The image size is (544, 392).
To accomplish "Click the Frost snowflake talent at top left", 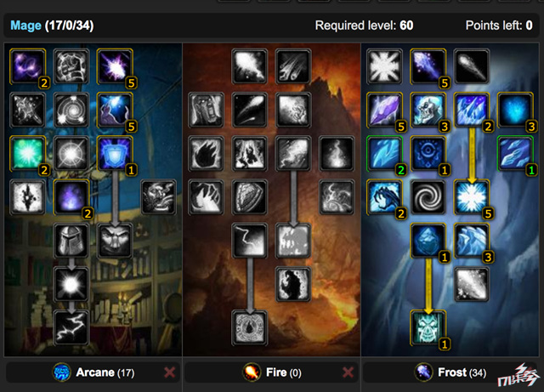I will tap(384, 66).
